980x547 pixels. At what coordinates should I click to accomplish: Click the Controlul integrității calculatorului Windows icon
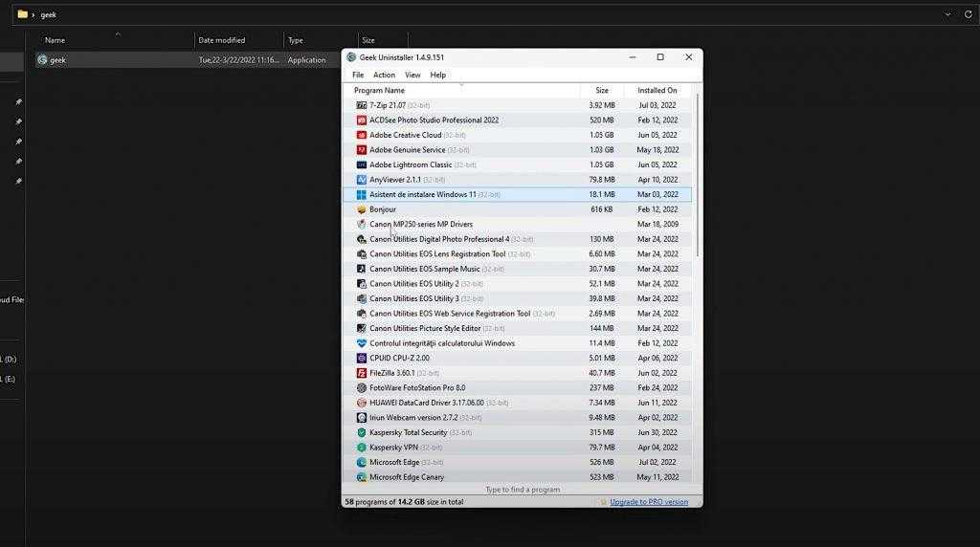[361, 343]
